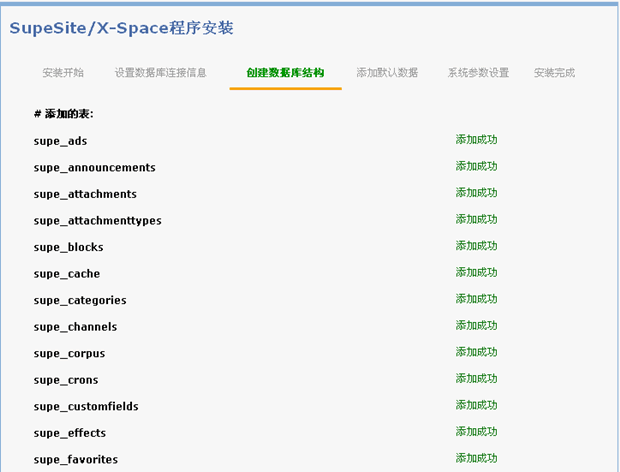Click 添加成功 status for supe_customfields
The image size is (620, 472).
[x=476, y=405]
